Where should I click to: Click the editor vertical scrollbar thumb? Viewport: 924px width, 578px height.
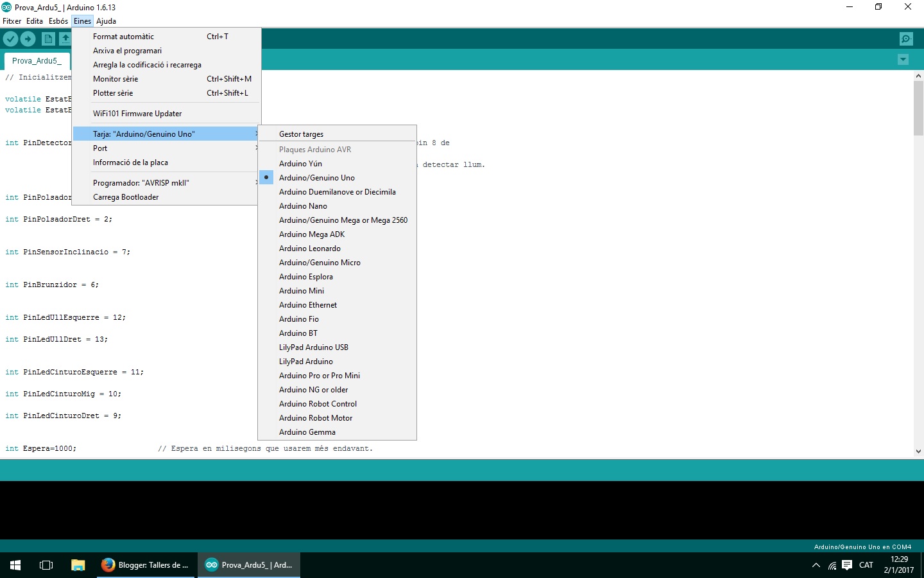pyautogui.click(x=918, y=108)
